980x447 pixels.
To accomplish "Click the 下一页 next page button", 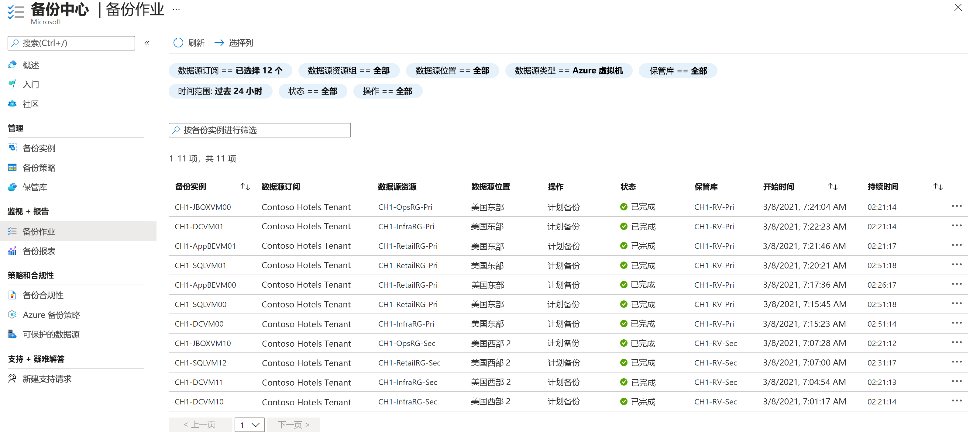I will click(x=293, y=424).
